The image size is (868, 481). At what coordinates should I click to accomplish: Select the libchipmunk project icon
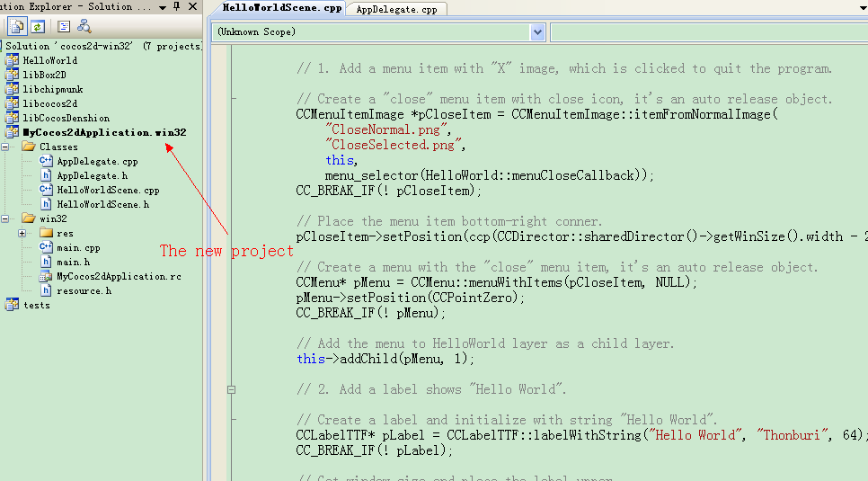point(13,89)
